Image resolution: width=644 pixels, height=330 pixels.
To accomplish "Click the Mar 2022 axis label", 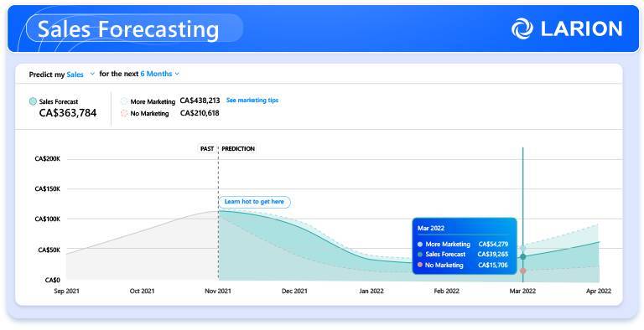I will coord(522,291).
